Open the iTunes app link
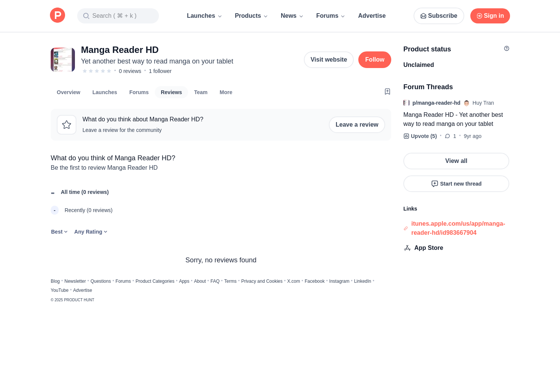560x392 pixels. [x=458, y=228]
